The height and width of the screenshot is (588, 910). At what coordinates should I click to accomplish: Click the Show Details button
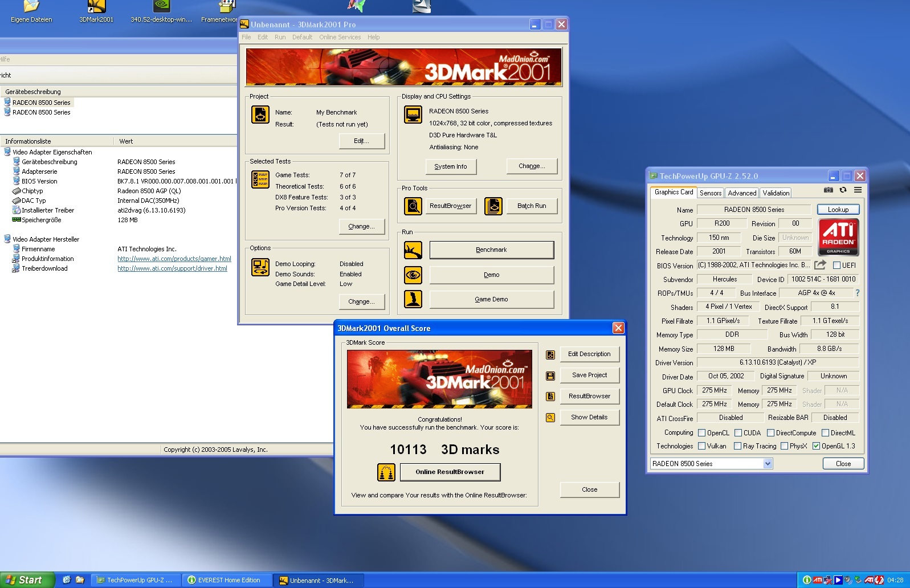tap(589, 417)
